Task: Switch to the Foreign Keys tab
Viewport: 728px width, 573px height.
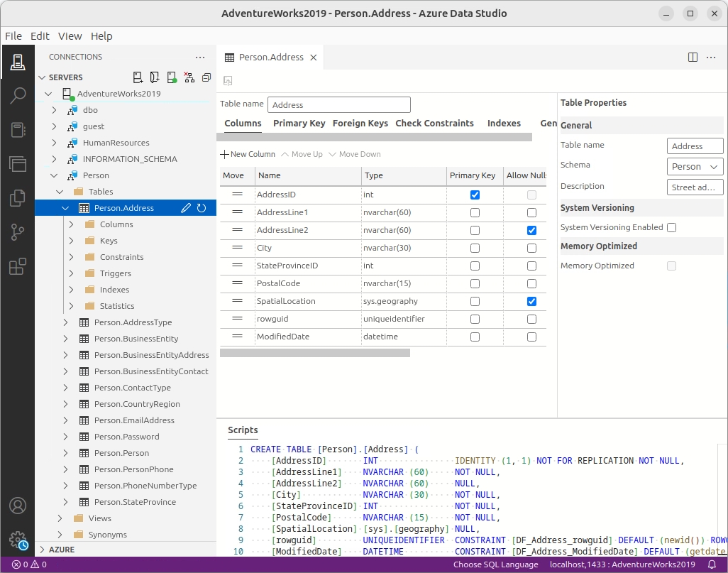Action: click(360, 123)
